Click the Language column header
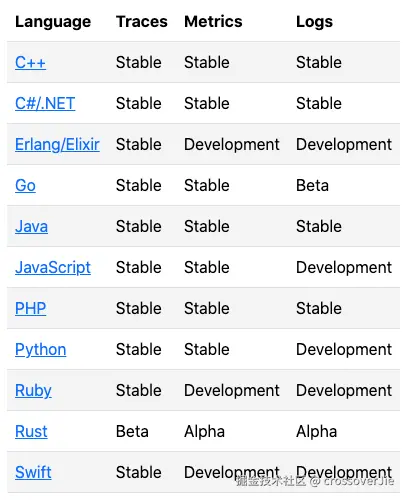Viewport: 407px width, 500px height. click(x=53, y=22)
